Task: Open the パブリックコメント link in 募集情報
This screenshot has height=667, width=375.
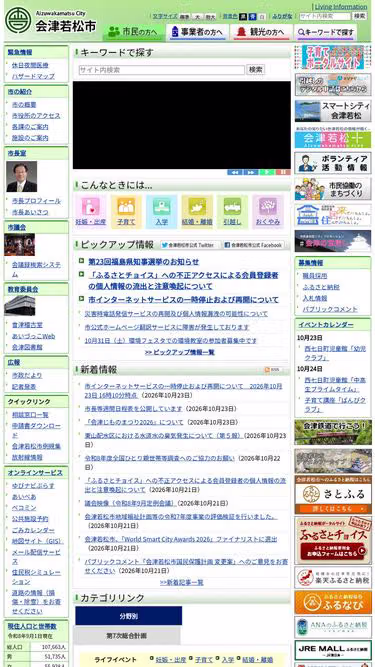Action: coord(330,309)
